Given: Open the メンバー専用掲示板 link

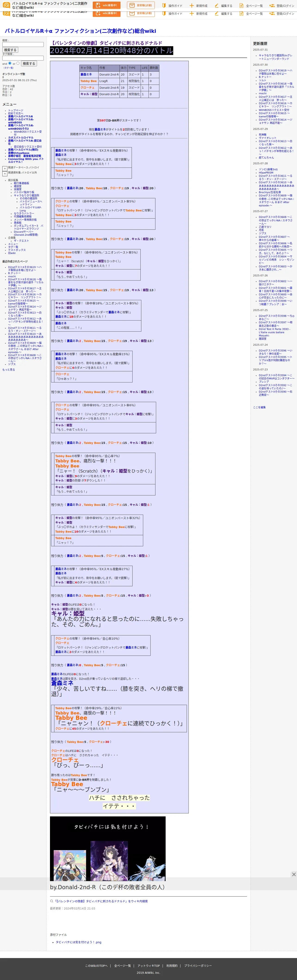Looking at the screenshot, I should tap(25, 220).
